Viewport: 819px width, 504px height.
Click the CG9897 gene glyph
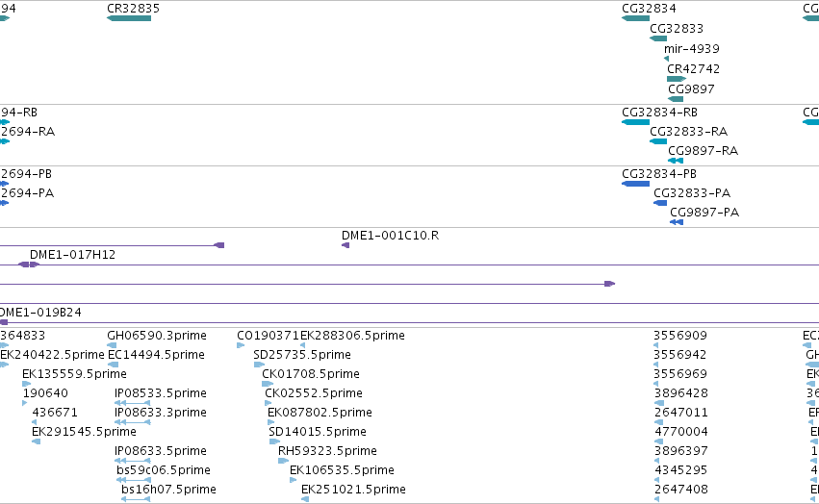[676, 99]
